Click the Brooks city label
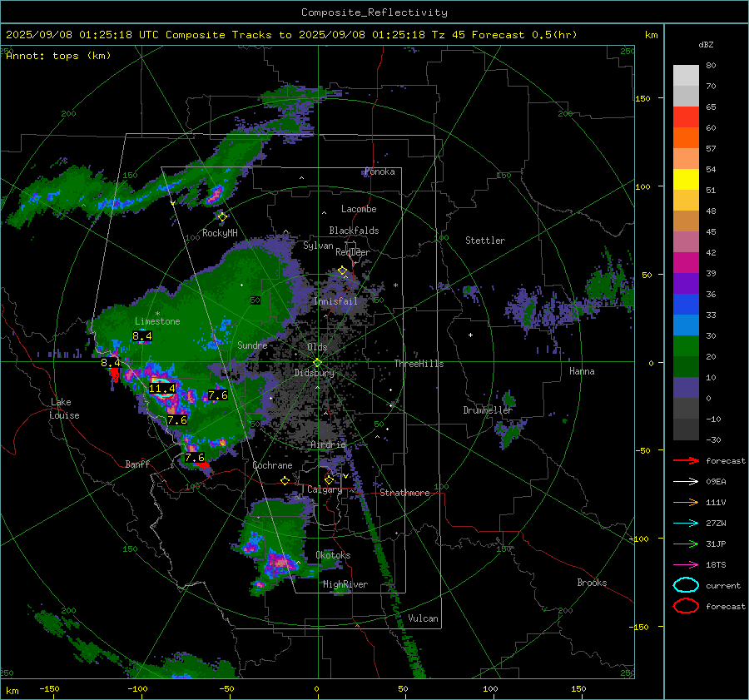Screen dimensions: 749x700 coord(592,583)
